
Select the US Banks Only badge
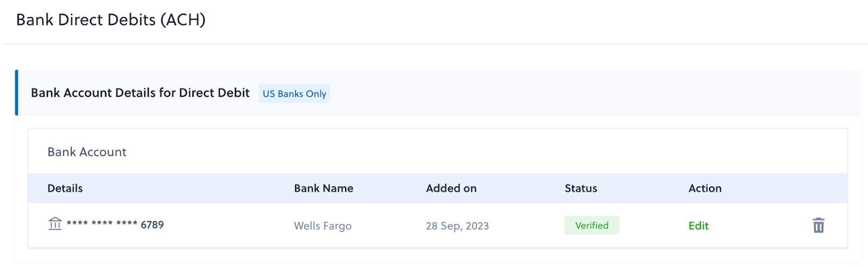294,93
